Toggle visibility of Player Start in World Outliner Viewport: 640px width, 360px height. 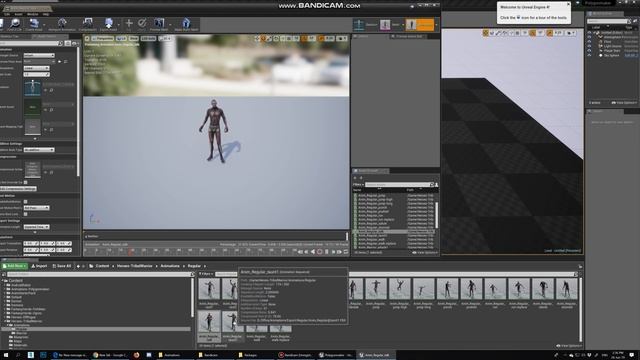point(589,51)
